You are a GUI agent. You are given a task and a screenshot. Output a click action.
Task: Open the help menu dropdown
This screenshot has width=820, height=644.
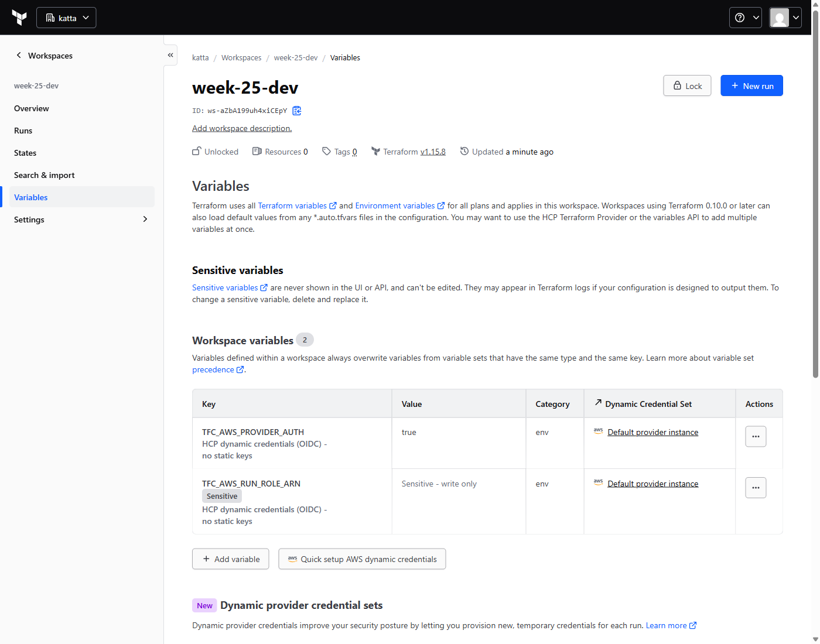pos(745,18)
